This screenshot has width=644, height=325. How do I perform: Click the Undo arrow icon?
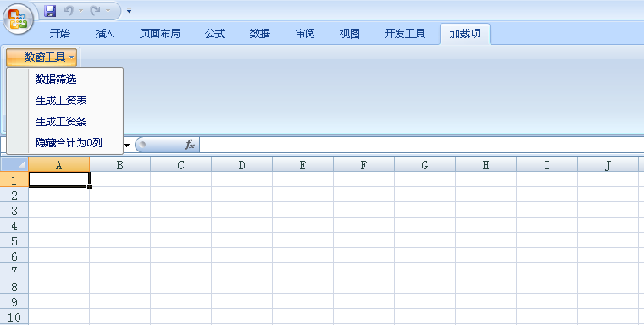(69, 11)
